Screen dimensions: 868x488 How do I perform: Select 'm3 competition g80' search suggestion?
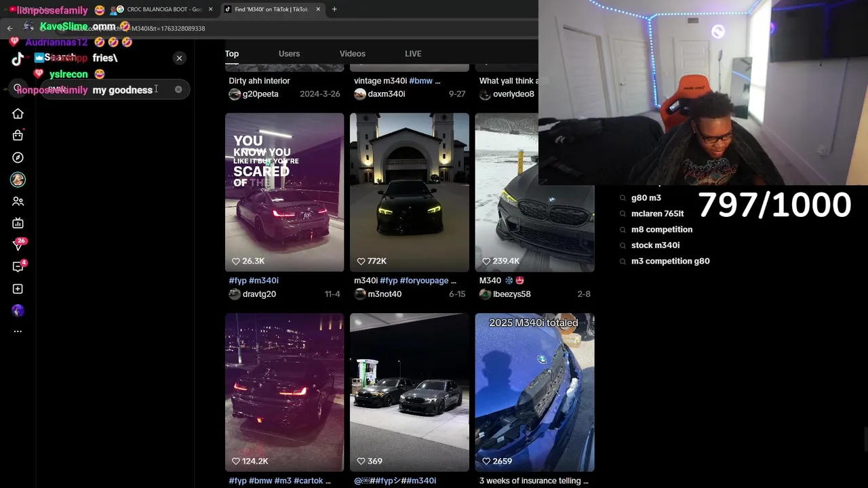[670, 261]
